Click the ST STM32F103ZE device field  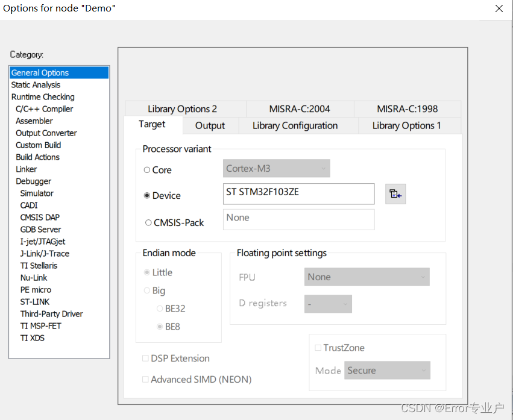[x=299, y=194]
